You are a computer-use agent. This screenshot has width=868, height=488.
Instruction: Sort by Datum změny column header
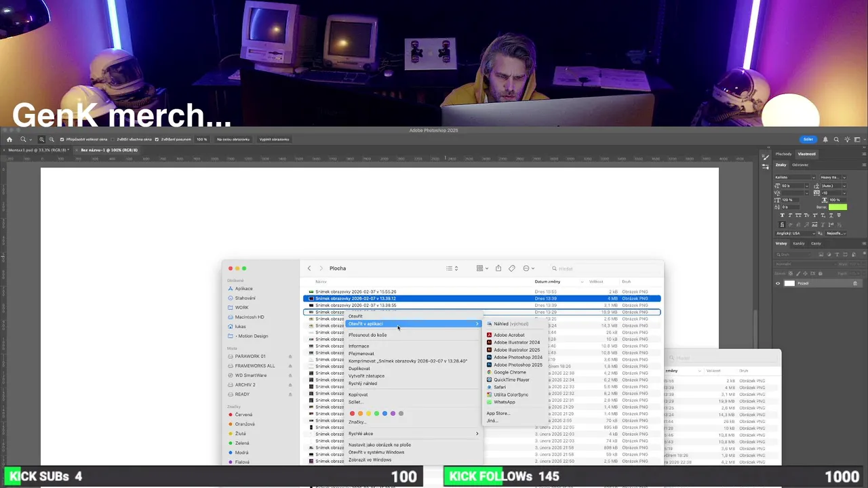[x=547, y=281]
